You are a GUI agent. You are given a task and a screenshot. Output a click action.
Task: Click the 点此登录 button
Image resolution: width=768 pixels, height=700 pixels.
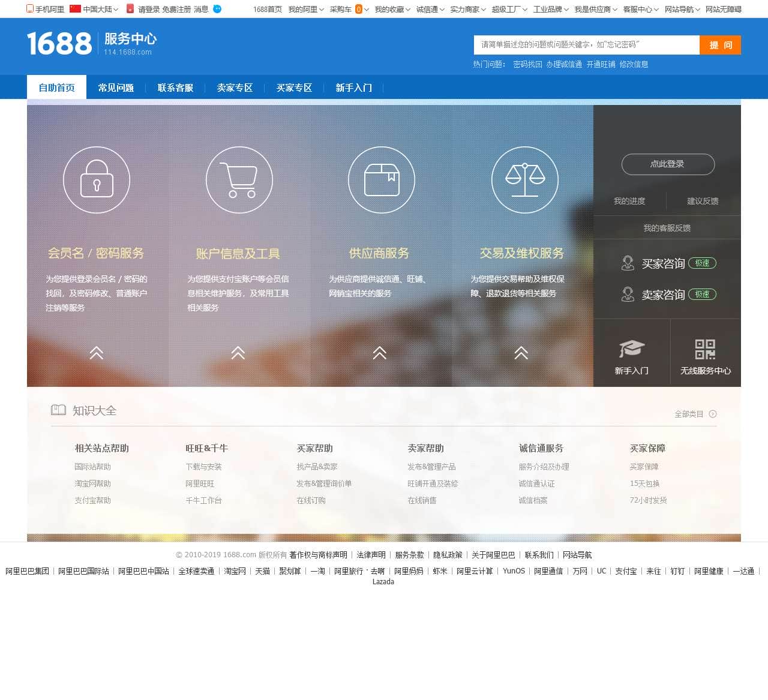(668, 164)
